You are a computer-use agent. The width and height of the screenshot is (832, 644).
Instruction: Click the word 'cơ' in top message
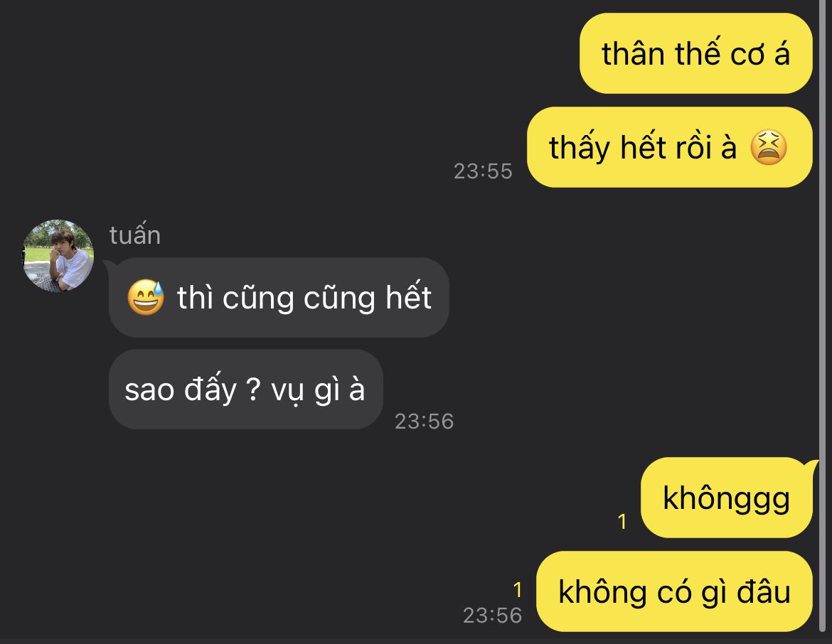pyautogui.click(x=748, y=55)
